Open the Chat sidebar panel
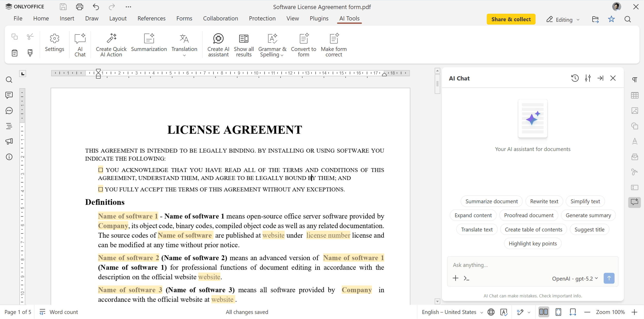644x319 pixels. click(9, 111)
